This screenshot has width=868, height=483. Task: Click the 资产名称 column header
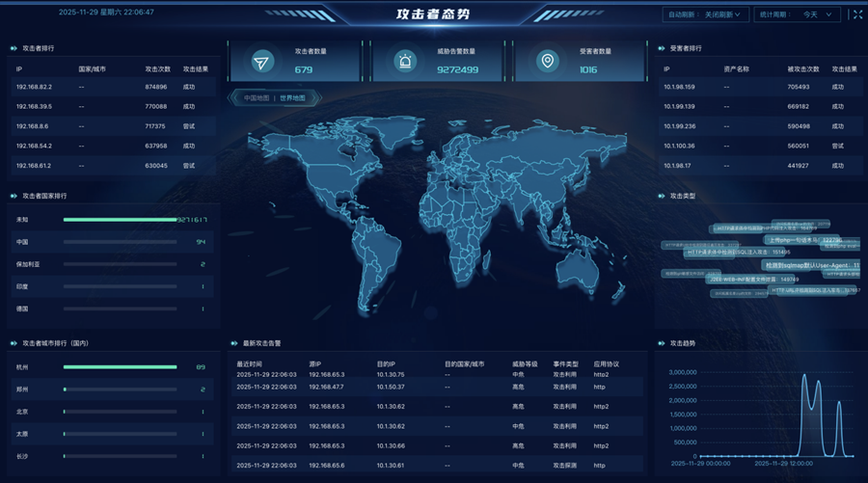pyautogui.click(x=736, y=69)
